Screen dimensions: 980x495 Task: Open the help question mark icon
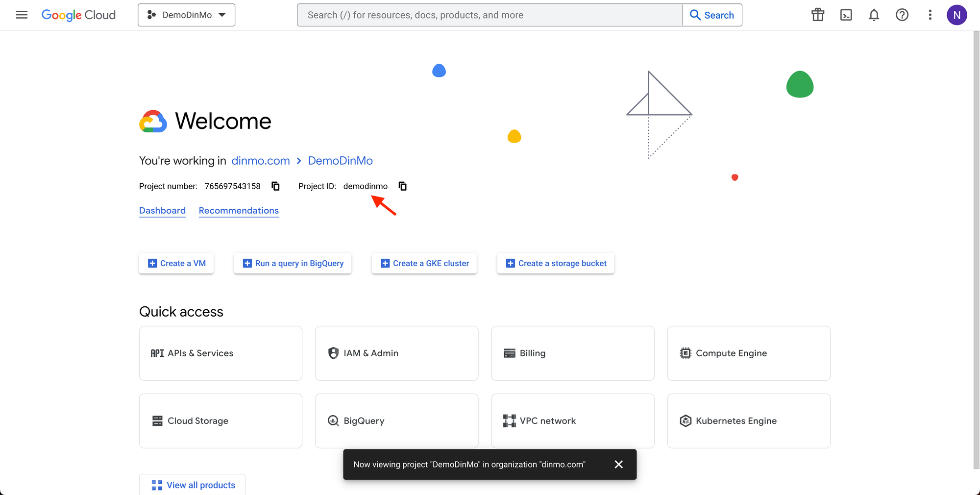coord(902,15)
